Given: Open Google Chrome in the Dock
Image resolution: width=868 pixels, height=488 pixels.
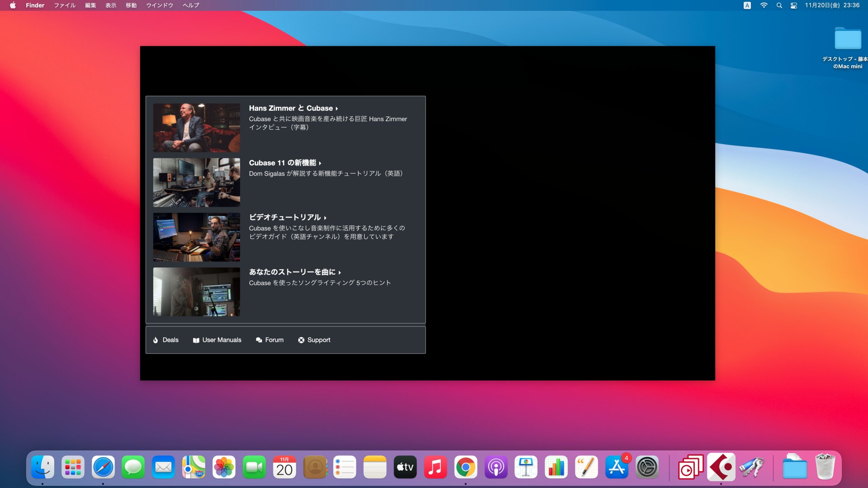Looking at the screenshot, I should 466,467.
